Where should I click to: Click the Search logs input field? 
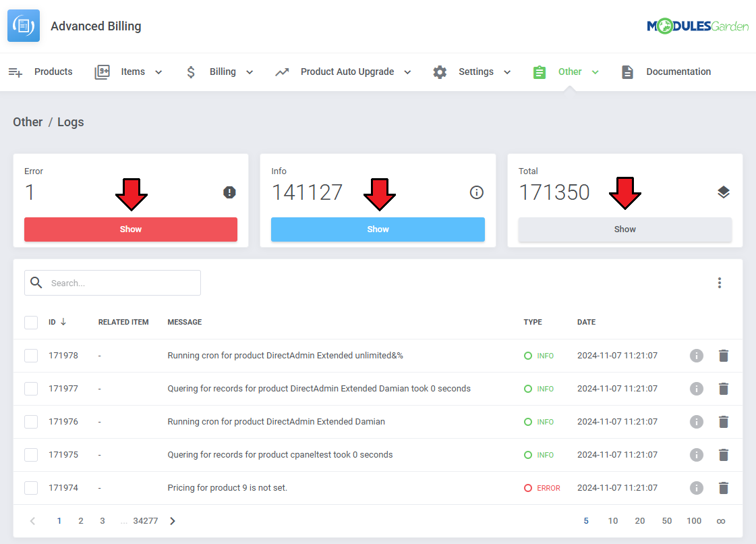[121, 283]
